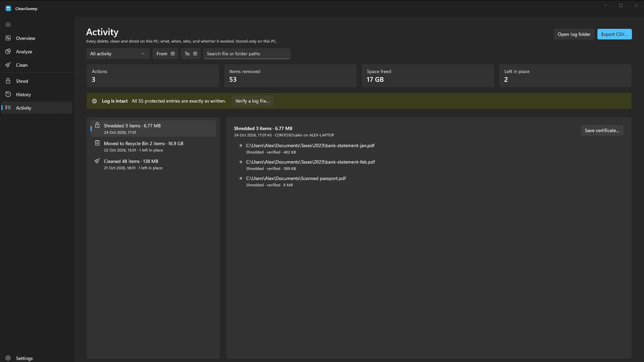Image resolution: width=644 pixels, height=362 pixels.
Task: Click the Save certificate button
Action: click(602, 130)
